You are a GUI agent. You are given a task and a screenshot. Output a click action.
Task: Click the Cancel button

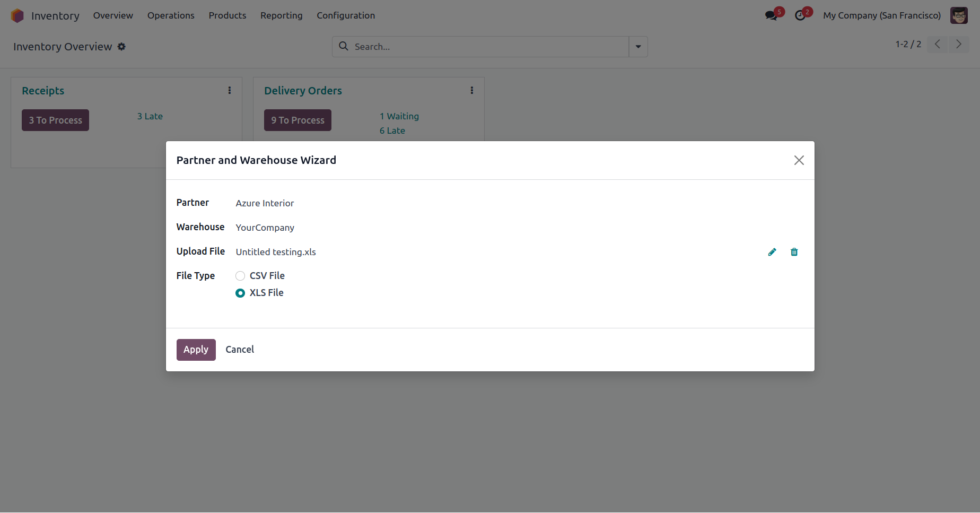[240, 350]
